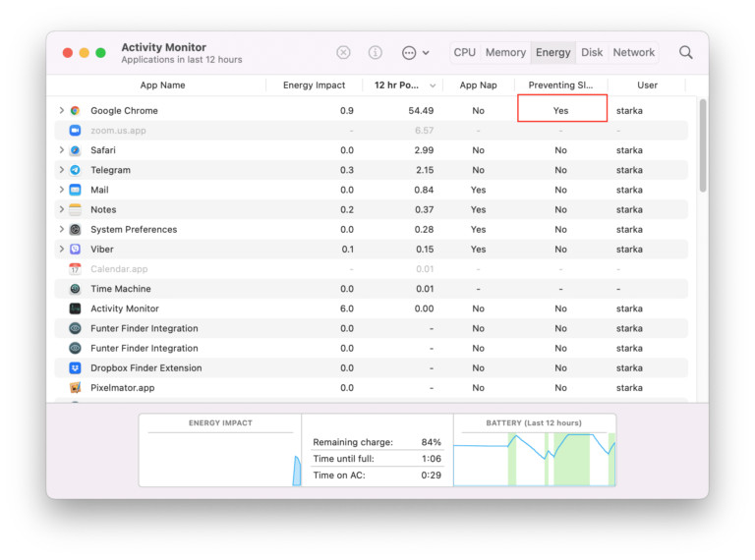Expand the Notes process row
This screenshot has height=560, width=755.
click(61, 209)
